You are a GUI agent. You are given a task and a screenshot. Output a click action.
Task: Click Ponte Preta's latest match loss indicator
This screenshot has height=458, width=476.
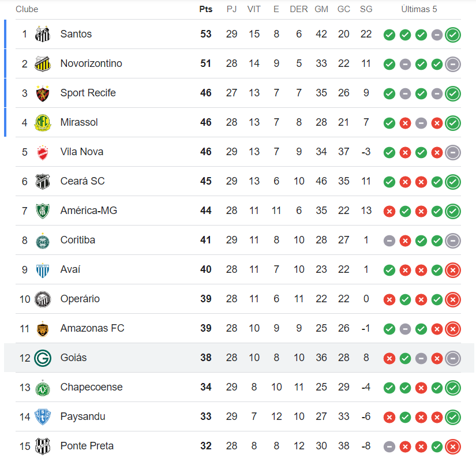pyautogui.click(x=453, y=446)
